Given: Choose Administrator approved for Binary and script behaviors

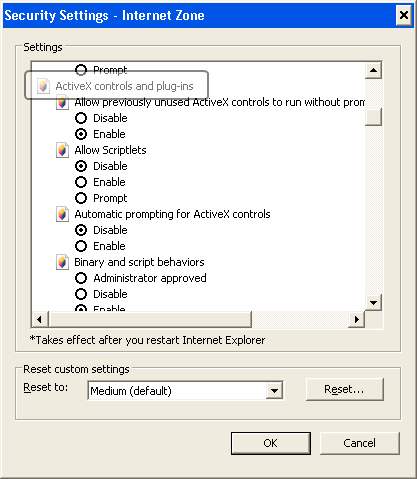Looking at the screenshot, I should pyautogui.click(x=81, y=278).
